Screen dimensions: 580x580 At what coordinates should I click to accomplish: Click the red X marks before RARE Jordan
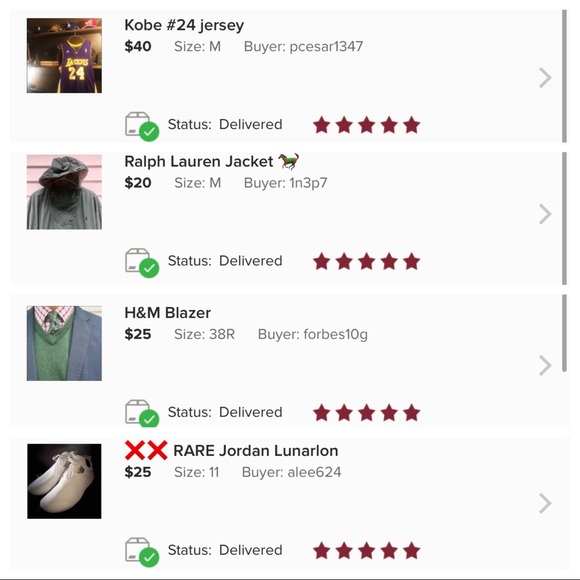coord(146,451)
